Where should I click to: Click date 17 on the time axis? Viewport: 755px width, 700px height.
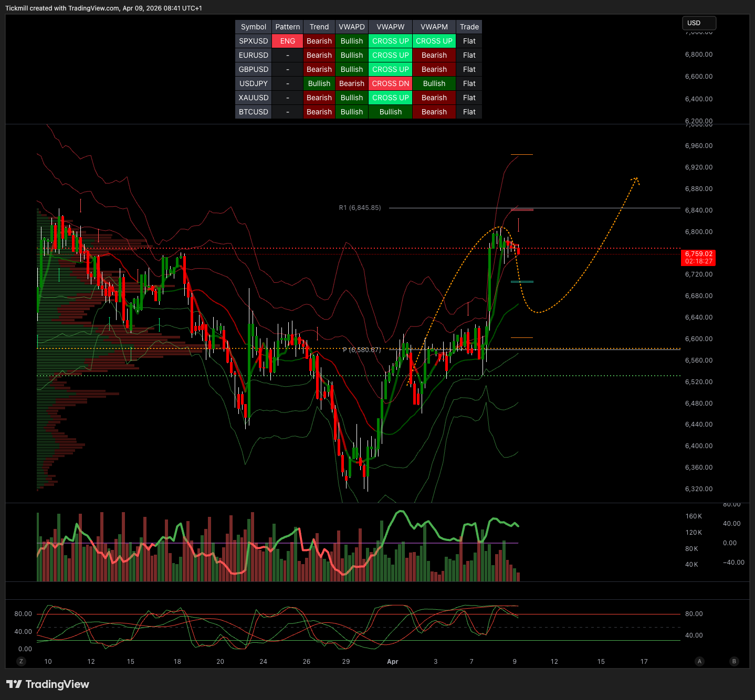pyautogui.click(x=644, y=662)
